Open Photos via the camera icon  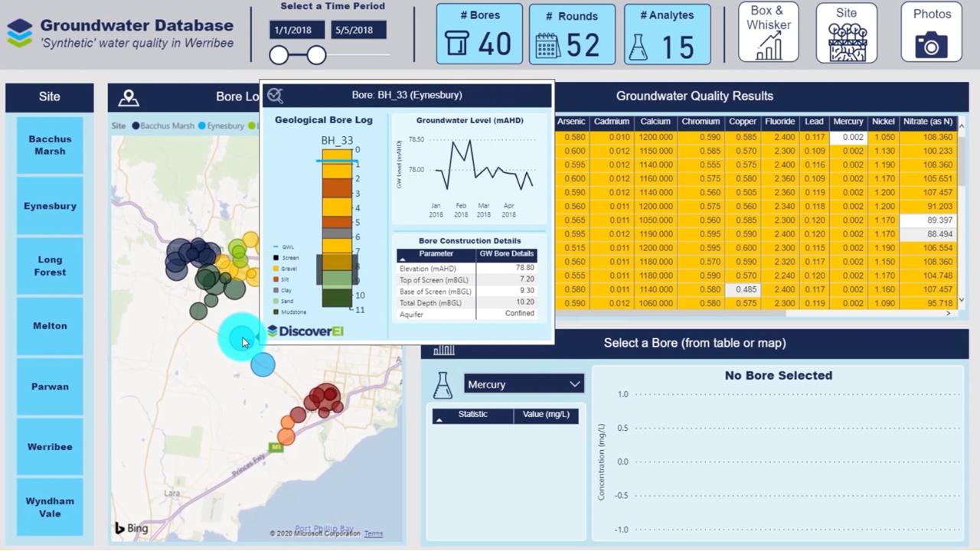click(931, 46)
